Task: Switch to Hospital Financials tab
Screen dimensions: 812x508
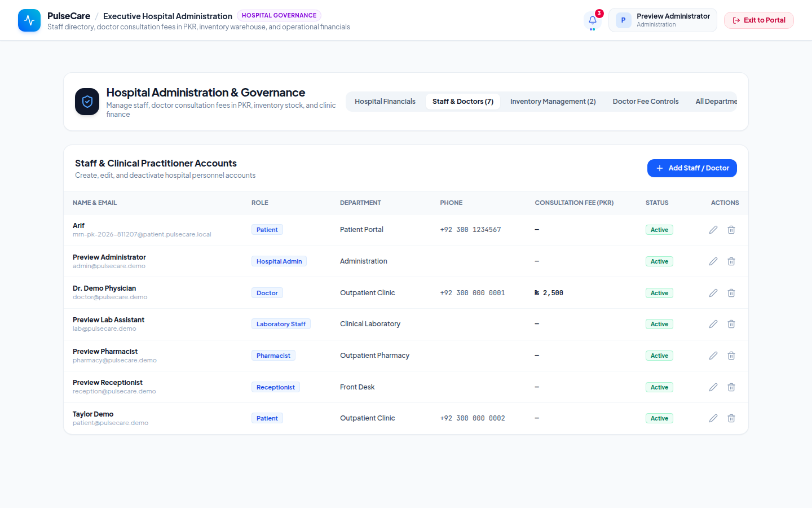Action: pyautogui.click(x=385, y=102)
